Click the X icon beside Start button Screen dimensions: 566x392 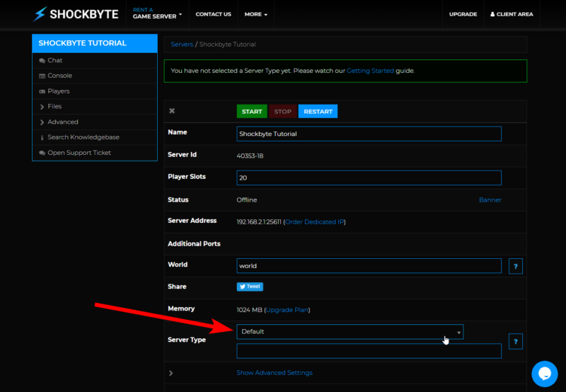click(172, 111)
